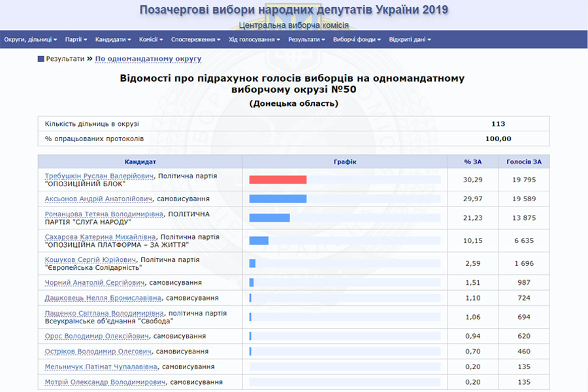Select the 694 votes cell

point(524,317)
